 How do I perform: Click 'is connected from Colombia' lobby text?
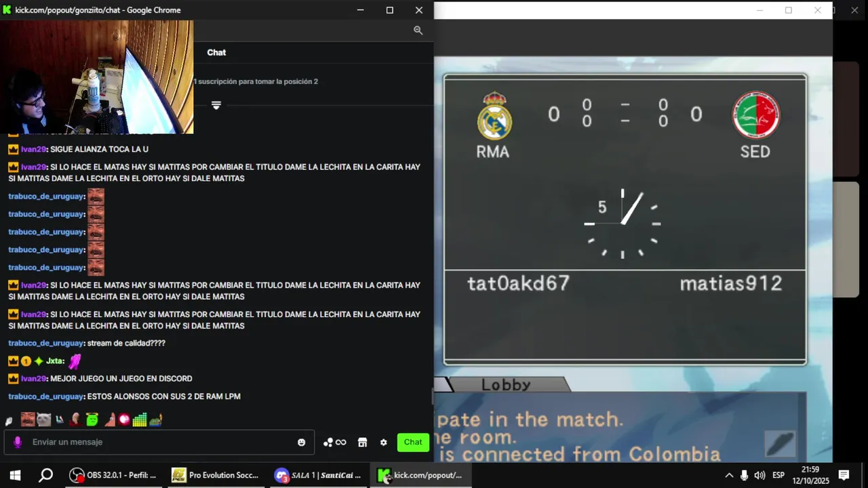point(579,453)
